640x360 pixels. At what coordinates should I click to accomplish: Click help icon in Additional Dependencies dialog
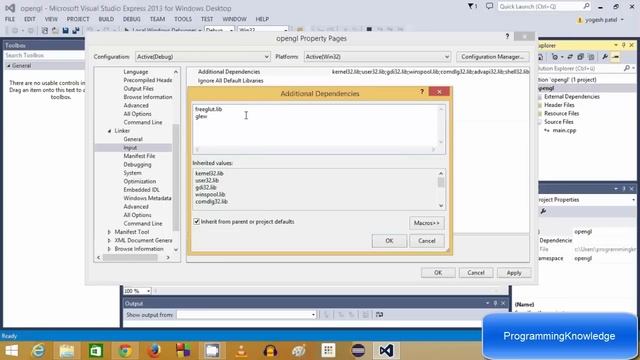coord(422,91)
